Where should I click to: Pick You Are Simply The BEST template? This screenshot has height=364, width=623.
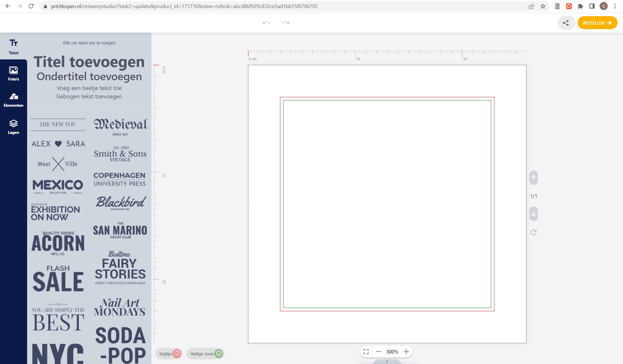tap(58, 317)
